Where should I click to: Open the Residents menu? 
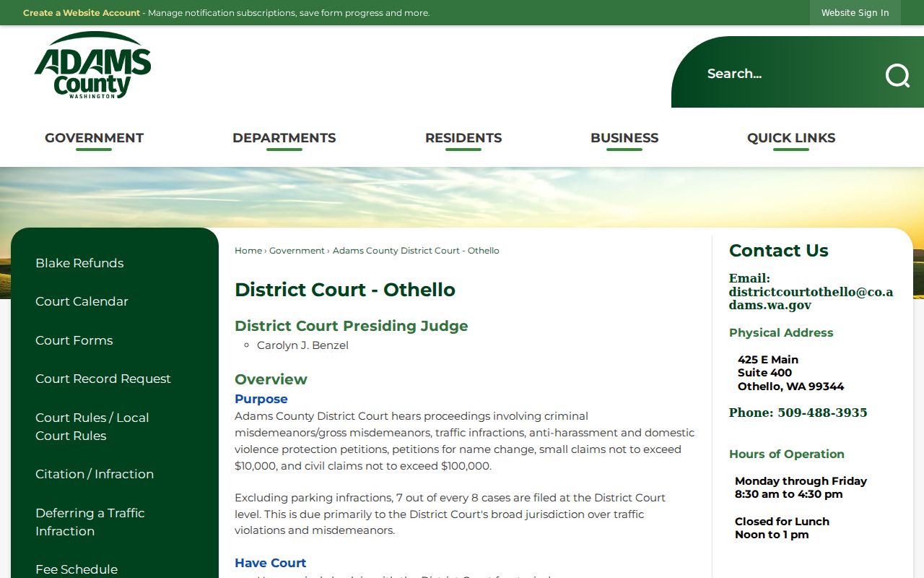tap(463, 138)
